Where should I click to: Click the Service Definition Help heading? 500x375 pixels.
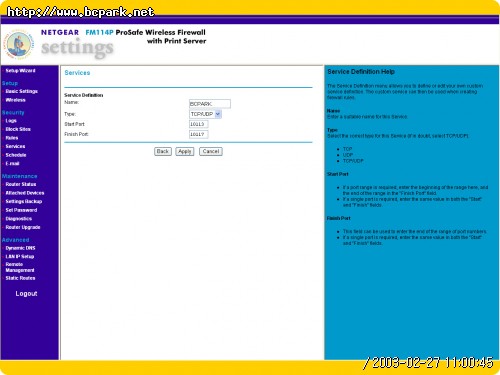pyautogui.click(x=361, y=72)
